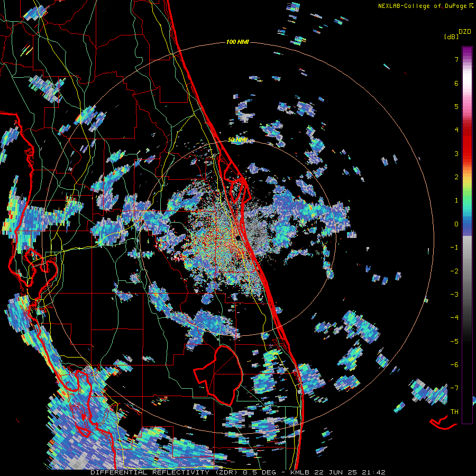Click the -7 value on the color scale
Screen dimensions: 476x476
pos(454,388)
